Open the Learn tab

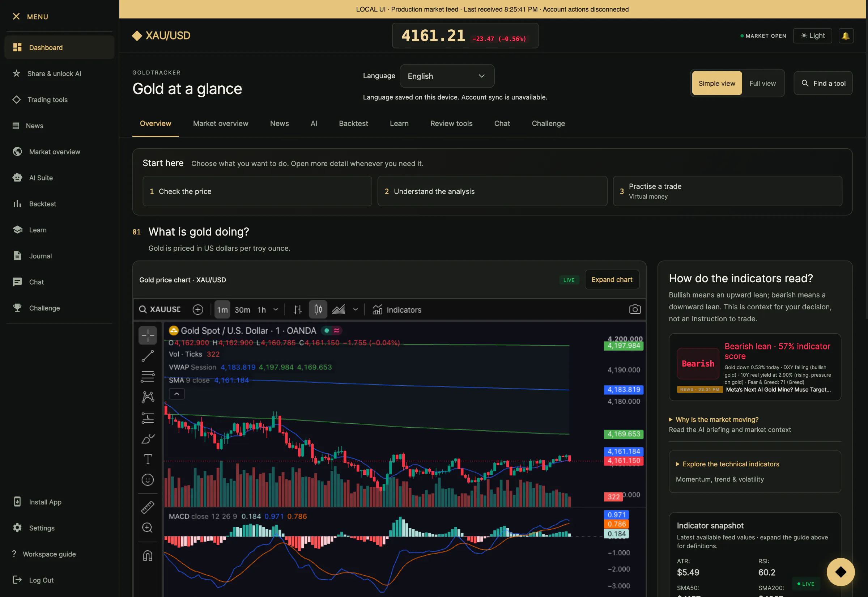coord(399,123)
